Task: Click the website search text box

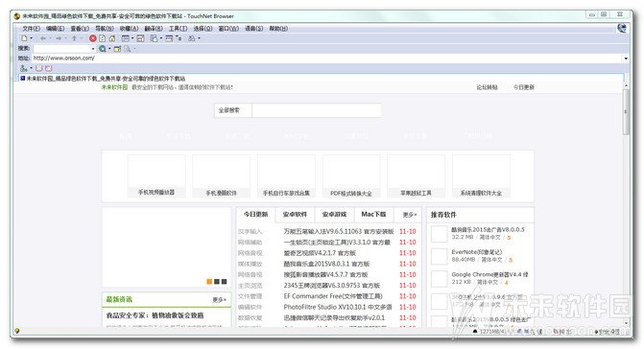Action: [x=317, y=110]
